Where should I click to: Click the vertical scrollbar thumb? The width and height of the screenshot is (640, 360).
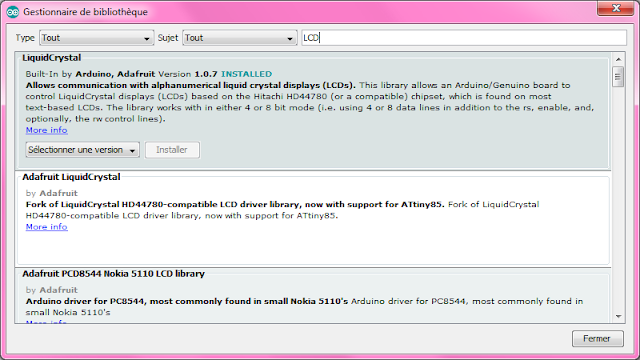618,77
